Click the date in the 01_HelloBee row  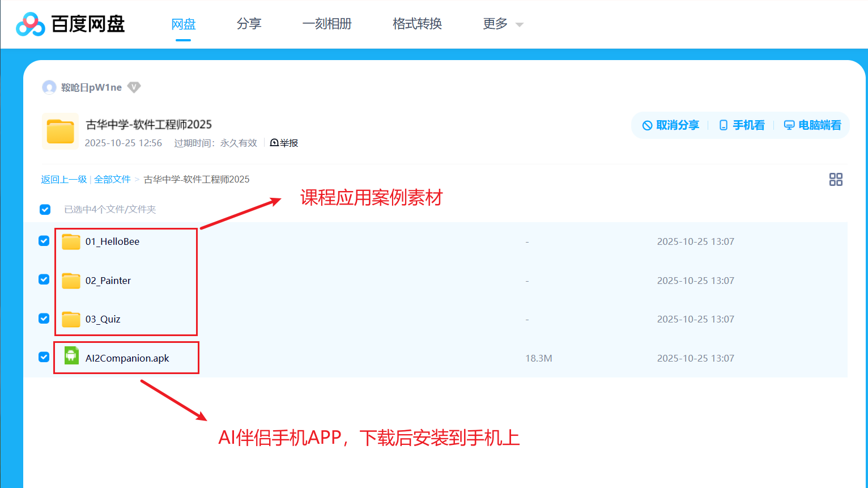click(x=696, y=241)
